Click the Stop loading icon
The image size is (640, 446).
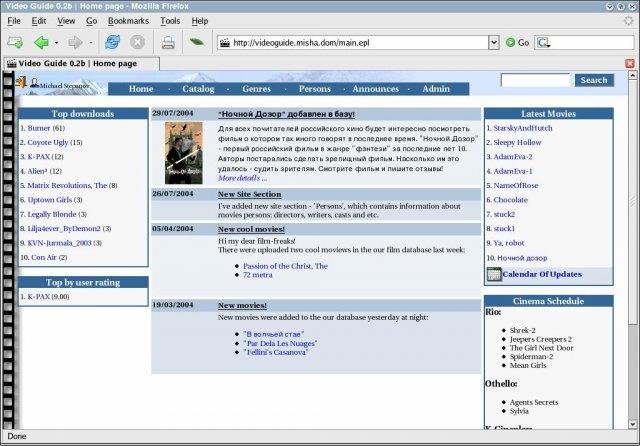[138, 42]
